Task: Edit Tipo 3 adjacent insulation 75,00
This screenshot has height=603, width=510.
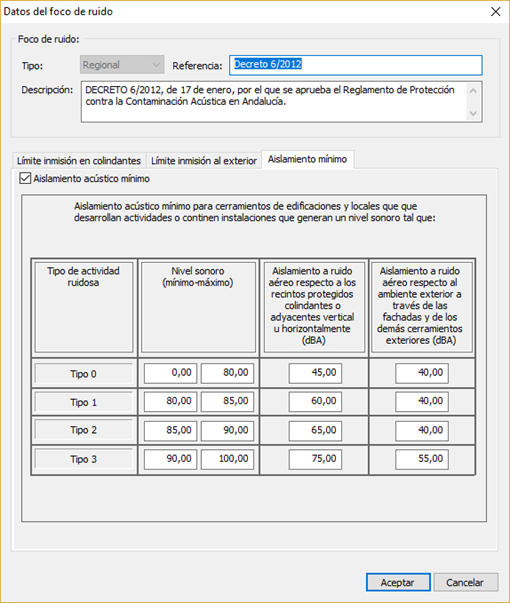Action: pyautogui.click(x=315, y=459)
